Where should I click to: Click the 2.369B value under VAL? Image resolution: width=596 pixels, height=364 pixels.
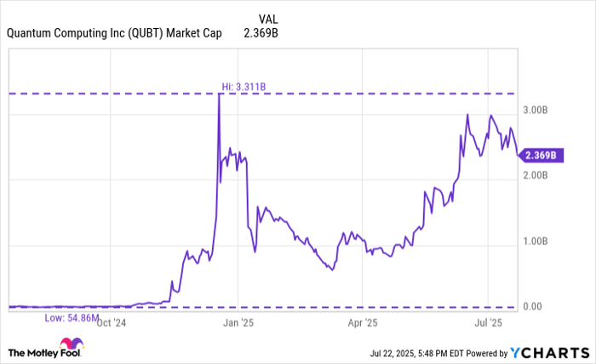(x=261, y=34)
